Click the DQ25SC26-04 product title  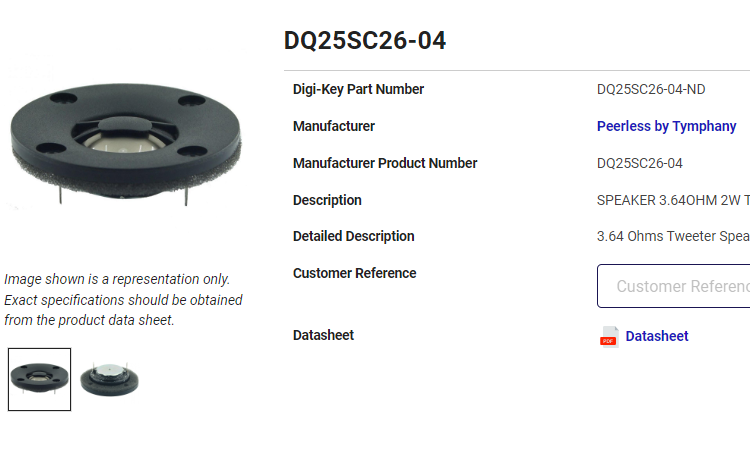coord(364,40)
